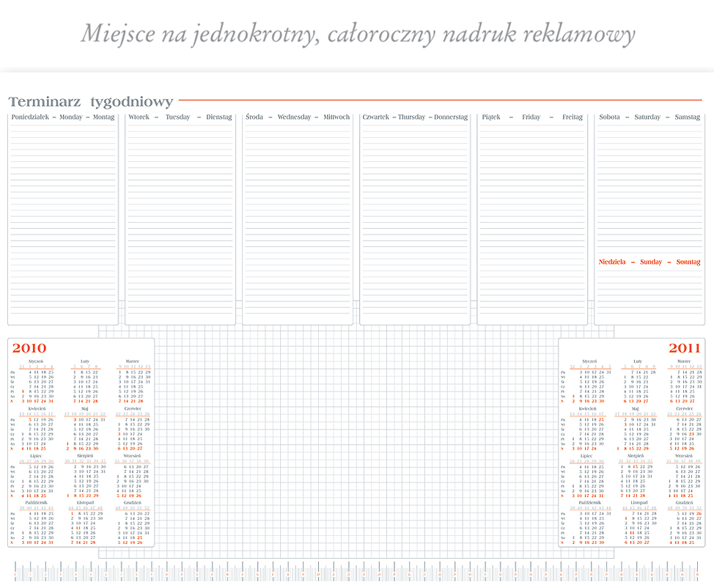Click 'Listopad' in the 2011 calendar
Screen dimensions: 714x588
pyautogui.click(x=639, y=503)
